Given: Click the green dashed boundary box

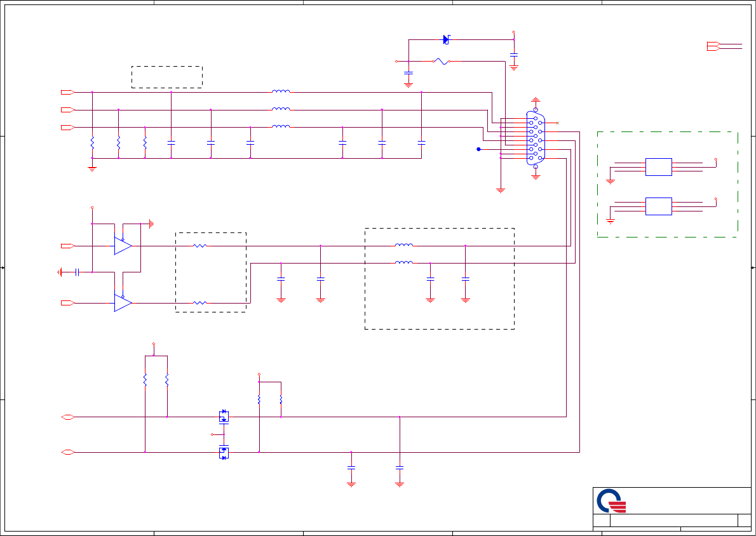Looking at the screenshot, I should point(667,184).
